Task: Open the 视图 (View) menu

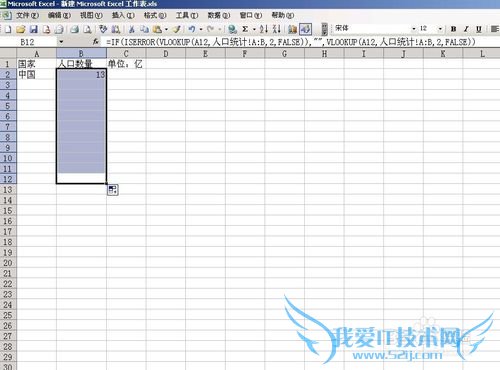Action: (91, 15)
